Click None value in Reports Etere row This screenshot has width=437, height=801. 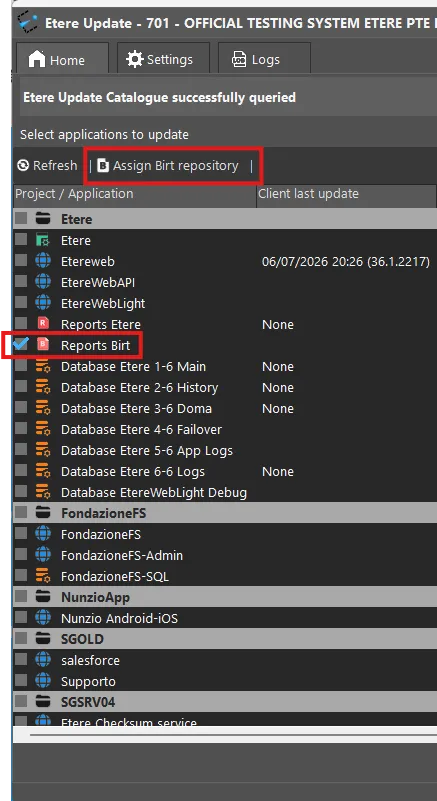(278, 324)
